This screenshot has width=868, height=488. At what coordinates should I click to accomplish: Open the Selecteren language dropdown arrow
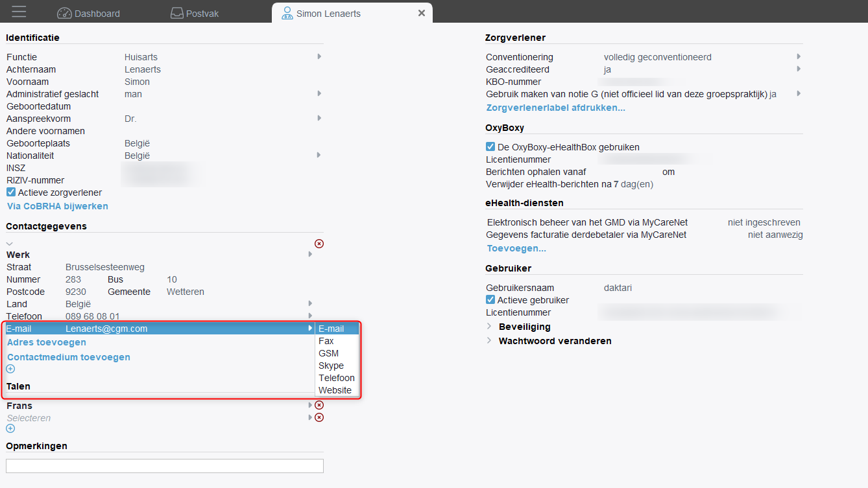(310, 417)
